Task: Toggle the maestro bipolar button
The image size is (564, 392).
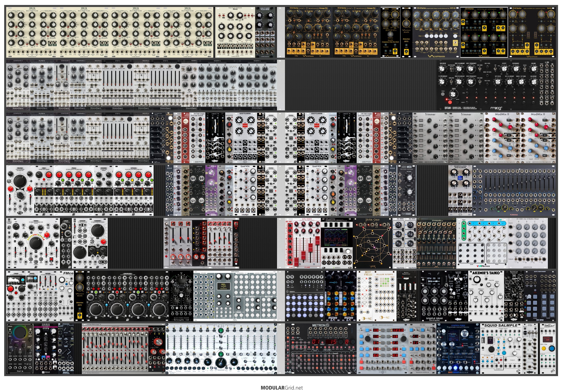Action: coord(316,303)
